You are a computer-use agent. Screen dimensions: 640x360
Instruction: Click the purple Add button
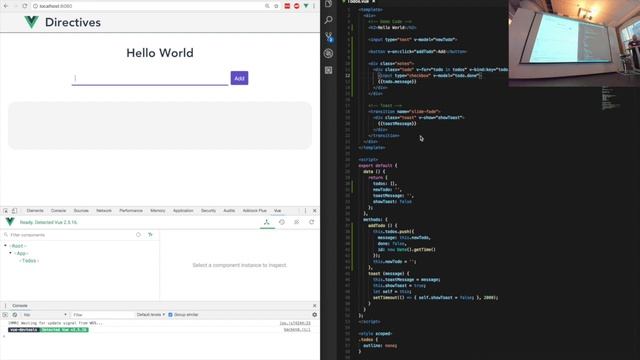239,78
